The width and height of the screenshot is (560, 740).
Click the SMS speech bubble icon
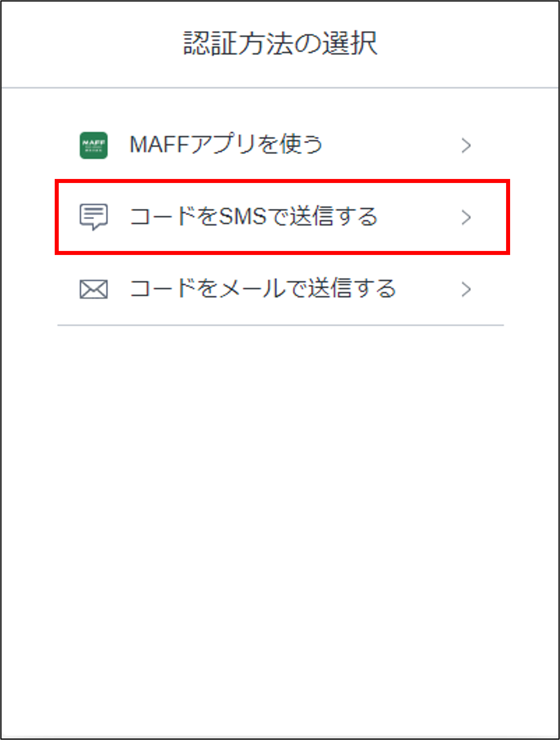(x=94, y=217)
